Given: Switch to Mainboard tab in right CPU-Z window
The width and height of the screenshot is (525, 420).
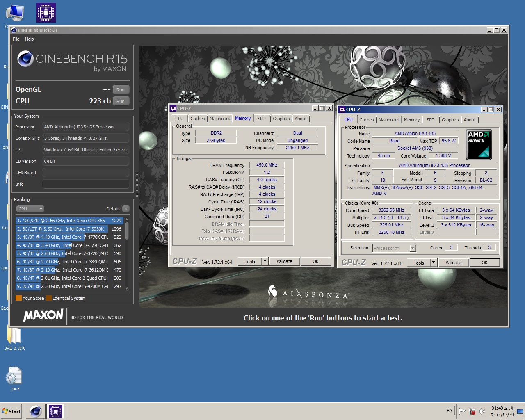Looking at the screenshot, I should [x=389, y=120].
